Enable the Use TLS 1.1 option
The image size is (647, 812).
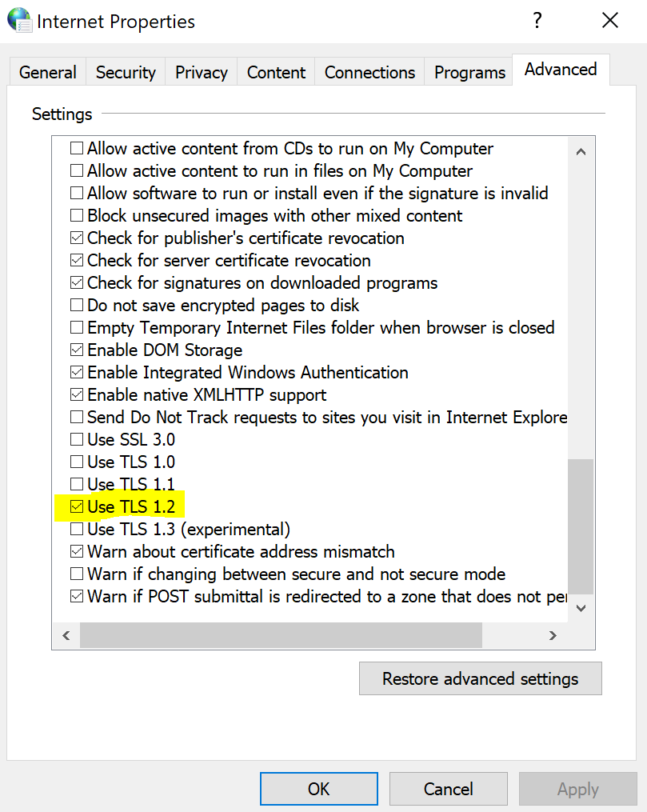point(77,484)
